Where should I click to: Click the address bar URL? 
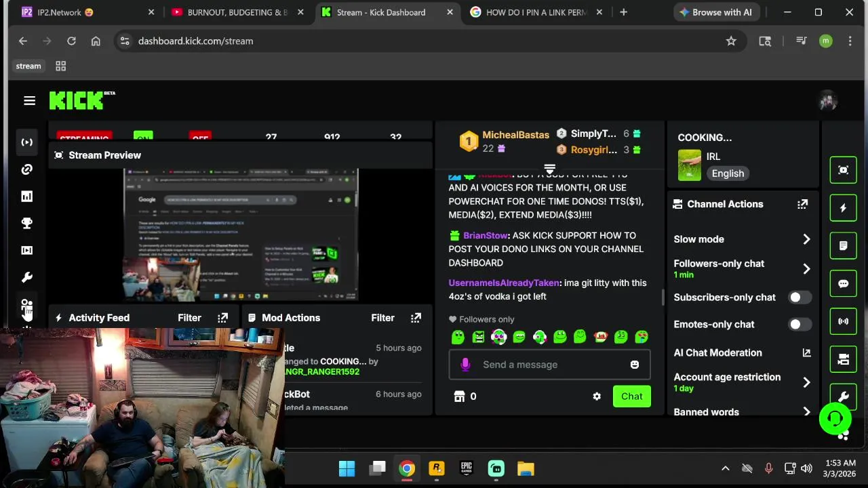[x=195, y=41]
